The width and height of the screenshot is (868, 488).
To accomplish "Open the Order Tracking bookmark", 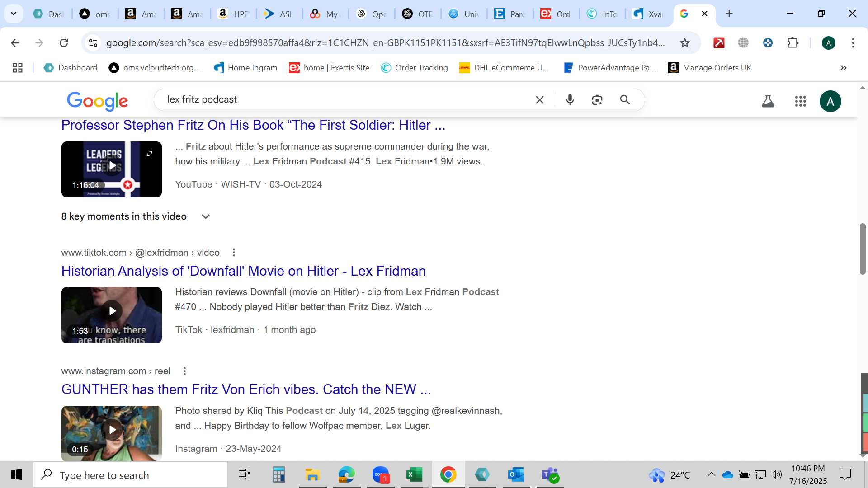I will pyautogui.click(x=415, y=68).
